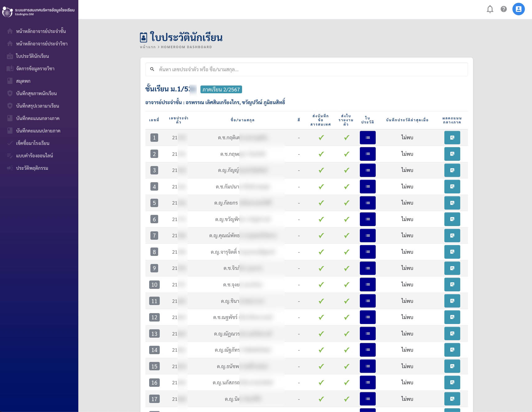Open profile list button for student 5
Viewport: 532px width, 412px height.
click(x=368, y=203)
